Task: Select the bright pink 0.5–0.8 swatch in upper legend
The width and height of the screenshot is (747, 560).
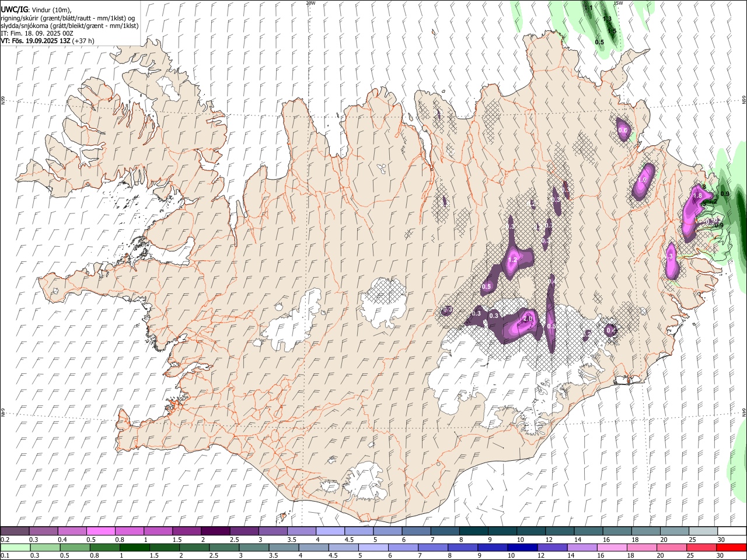Action: click(x=101, y=531)
